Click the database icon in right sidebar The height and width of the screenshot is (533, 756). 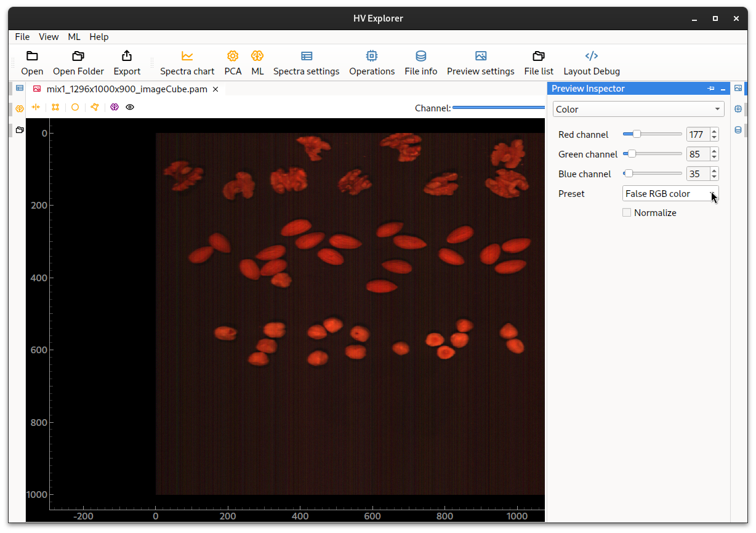738,130
